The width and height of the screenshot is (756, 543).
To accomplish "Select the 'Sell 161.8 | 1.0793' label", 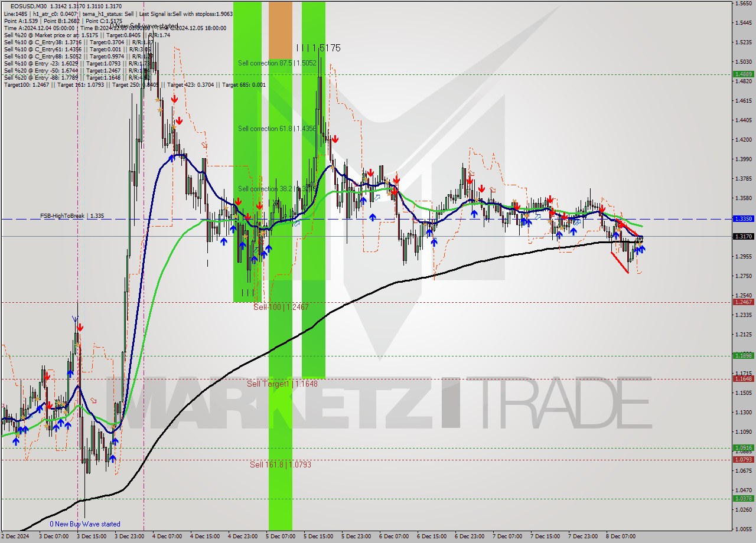I will pos(281,465).
